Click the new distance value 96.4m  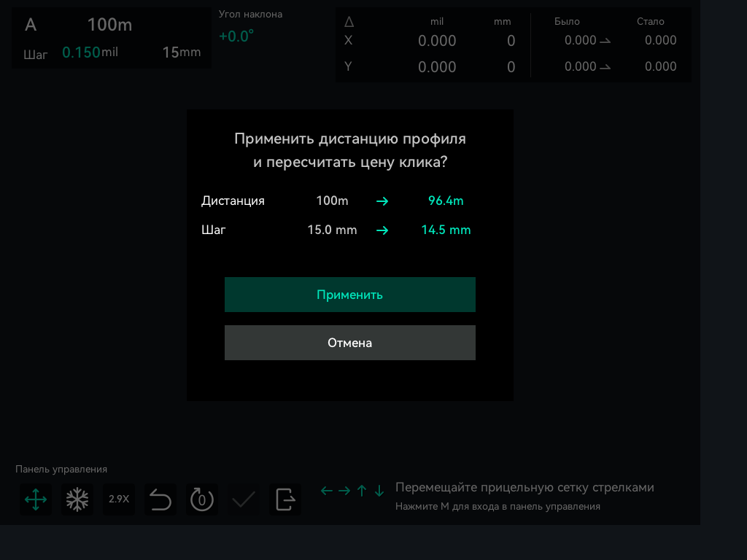[x=446, y=201]
